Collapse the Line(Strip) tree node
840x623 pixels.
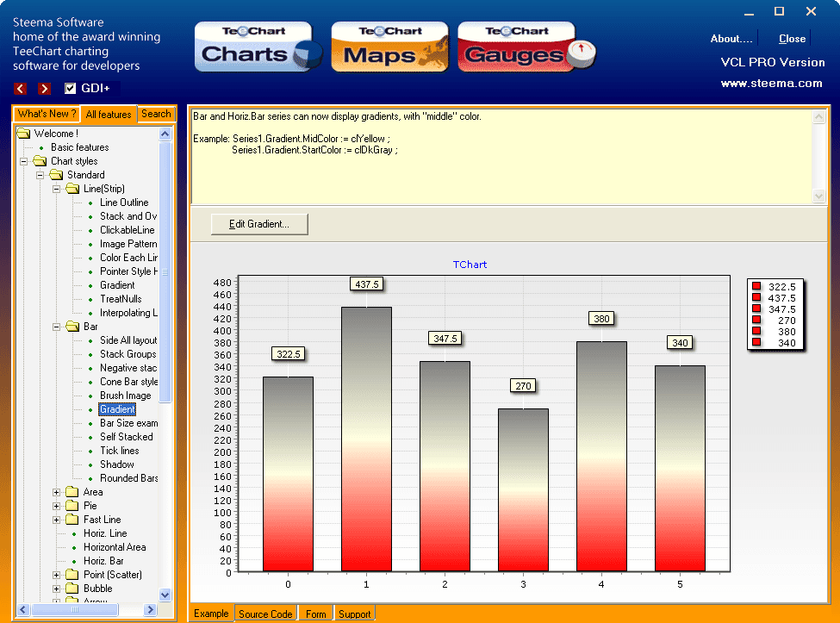[x=56, y=189]
